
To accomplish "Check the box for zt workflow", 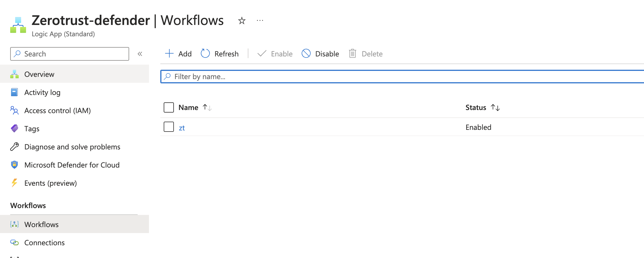I will [169, 127].
